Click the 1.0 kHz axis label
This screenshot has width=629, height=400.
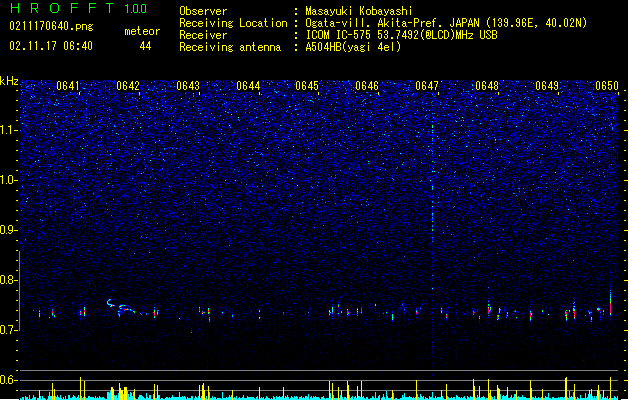(x=9, y=180)
